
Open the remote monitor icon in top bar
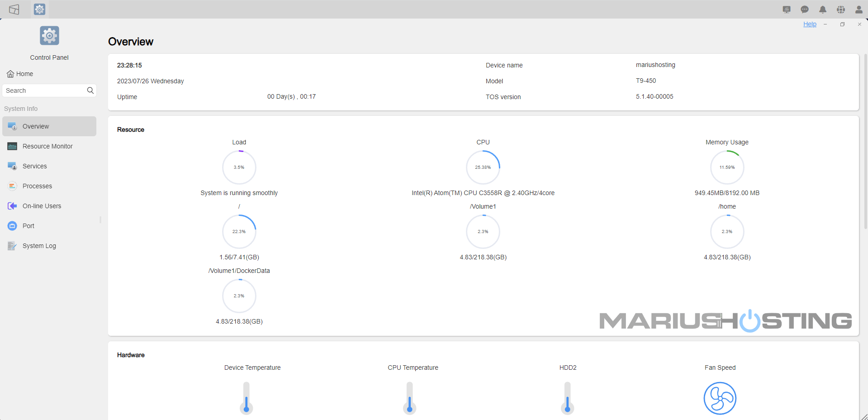coord(787,10)
